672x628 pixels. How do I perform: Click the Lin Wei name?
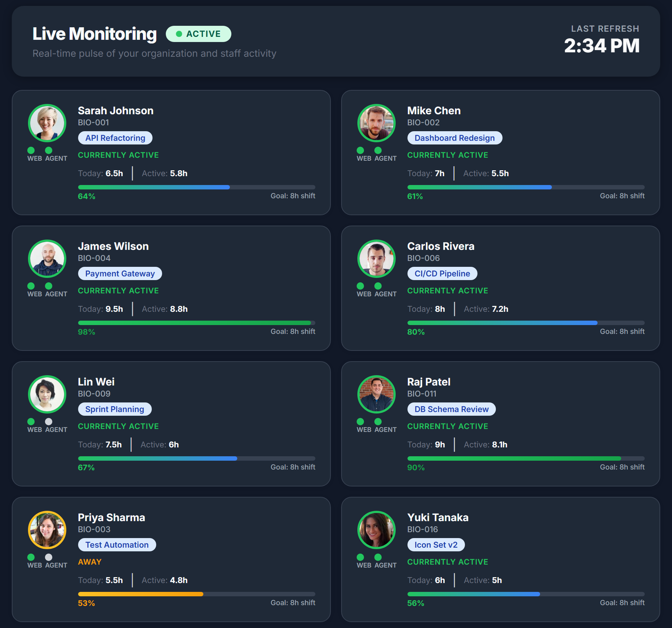click(x=96, y=382)
